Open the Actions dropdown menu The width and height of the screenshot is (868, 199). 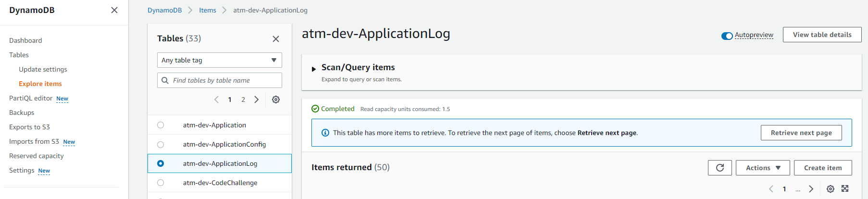pyautogui.click(x=763, y=168)
